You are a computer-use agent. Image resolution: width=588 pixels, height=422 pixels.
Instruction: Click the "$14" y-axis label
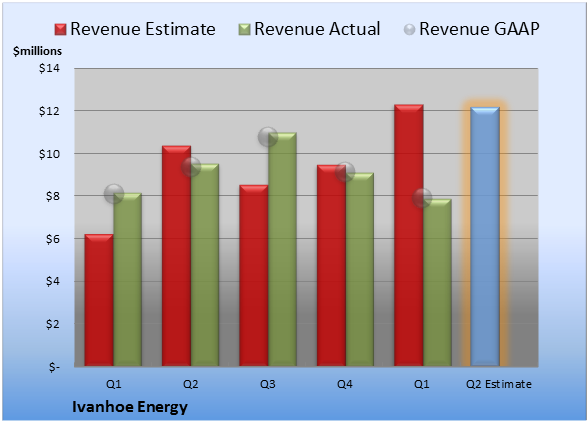(x=49, y=69)
